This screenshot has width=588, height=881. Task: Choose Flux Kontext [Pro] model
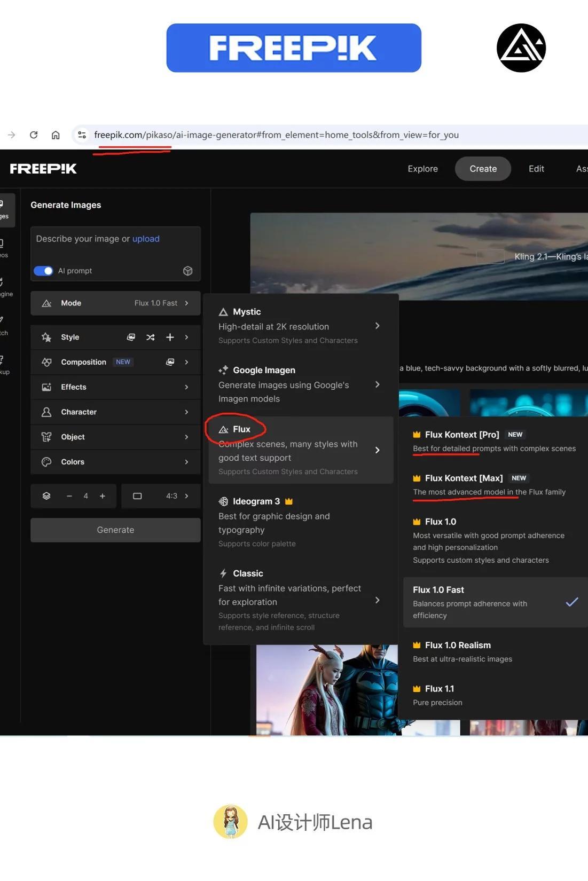pyautogui.click(x=495, y=441)
